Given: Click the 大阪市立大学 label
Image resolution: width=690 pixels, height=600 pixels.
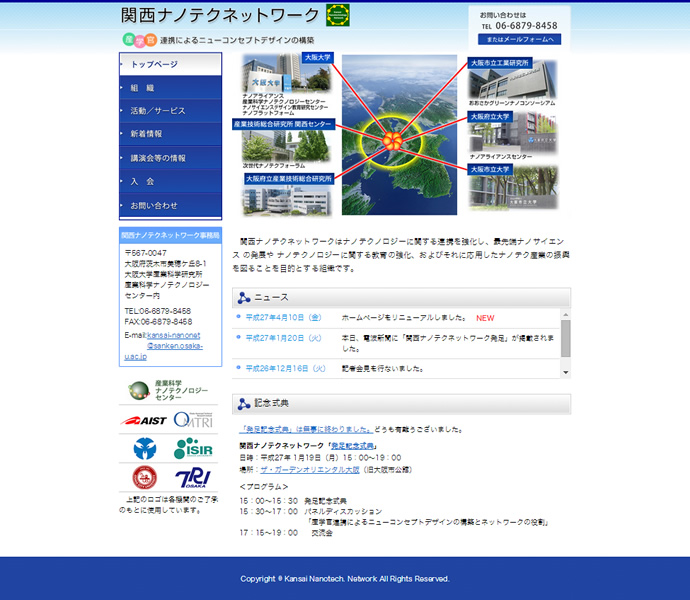Looking at the screenshot, I should coord(490,169).
